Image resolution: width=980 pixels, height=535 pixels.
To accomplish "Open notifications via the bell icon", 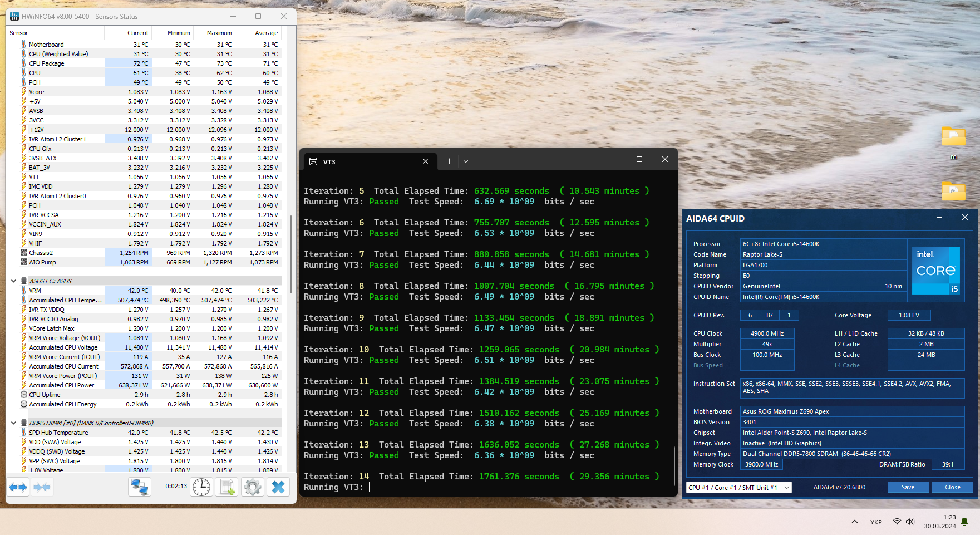I will [x=964, y=522].
